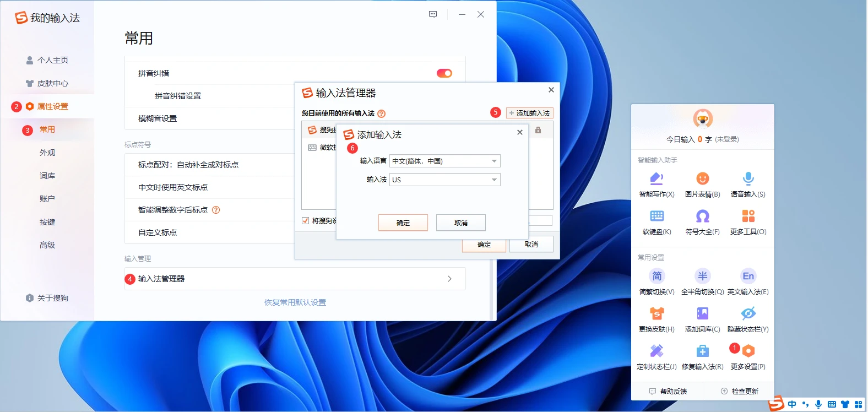Toggle the 将搜狗 default input checkbox
Image resolution: width=868 pixels, height=412 pixels.
(x=305, y=221)
